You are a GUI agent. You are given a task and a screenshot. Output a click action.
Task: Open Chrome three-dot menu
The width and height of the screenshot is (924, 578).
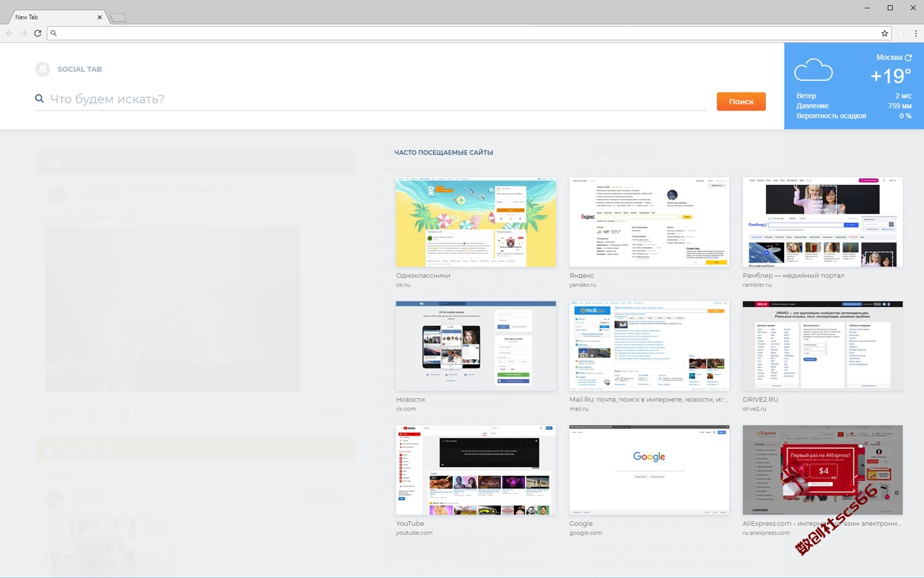pyautogui.click(x=916, y=33)
